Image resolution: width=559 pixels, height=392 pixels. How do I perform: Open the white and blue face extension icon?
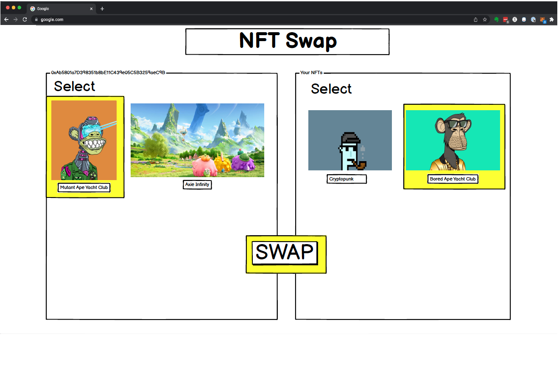click(524, 19)
